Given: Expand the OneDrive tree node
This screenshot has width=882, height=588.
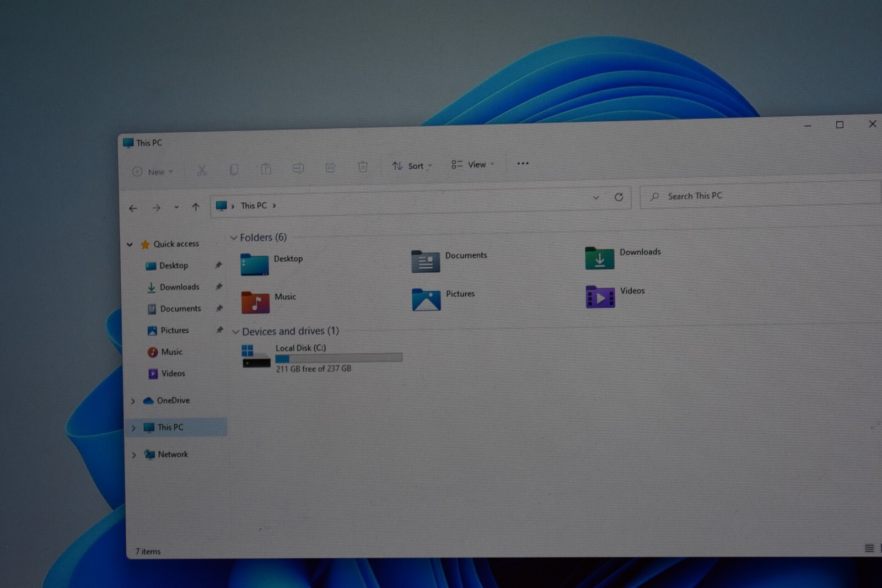Looking at the screenshot, I should coord(133,401).
